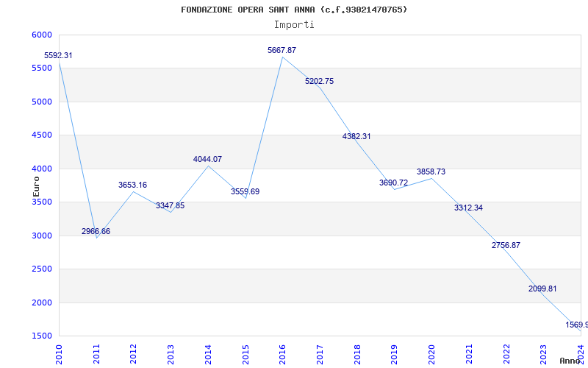Click the 2012 year axis label
Screen dimensions: 588x368
(134, 353)
